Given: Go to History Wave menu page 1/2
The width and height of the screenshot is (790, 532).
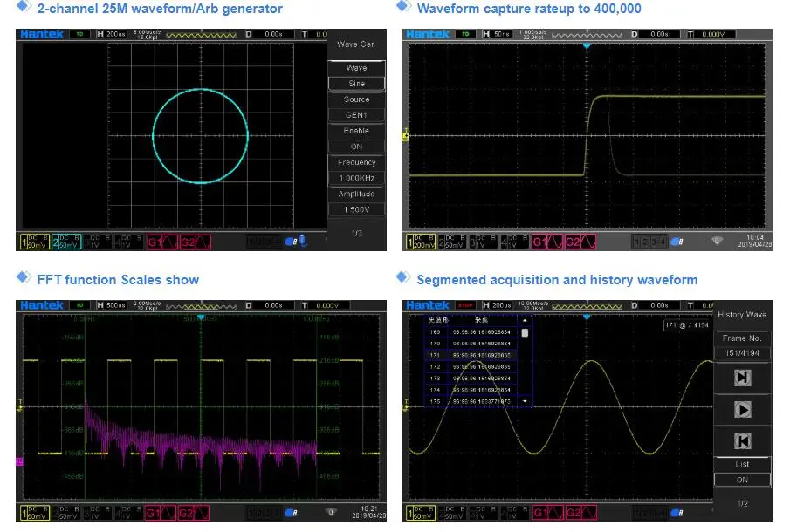Looking at the screenshot, I should 742,503.
